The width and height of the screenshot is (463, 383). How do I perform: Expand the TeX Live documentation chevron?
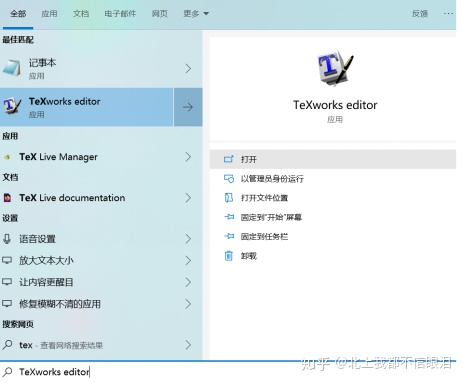pos(188,198)
